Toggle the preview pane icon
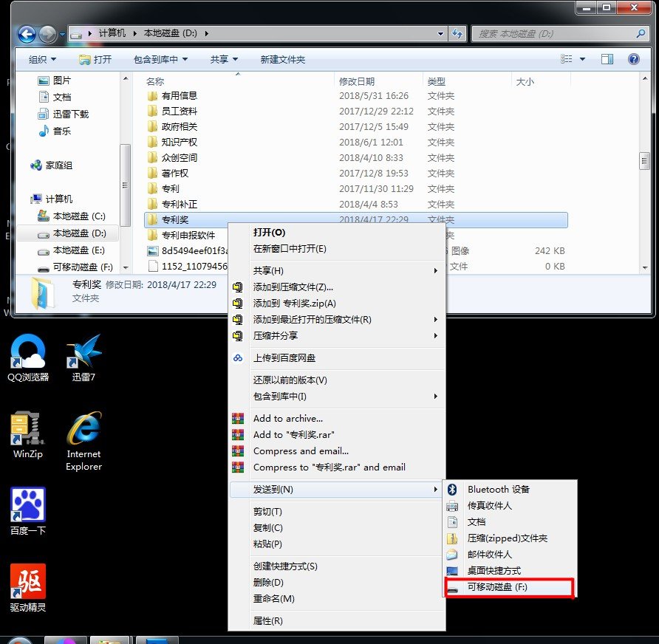Viewport: 659px width, 644px height. tap(607, 59)
